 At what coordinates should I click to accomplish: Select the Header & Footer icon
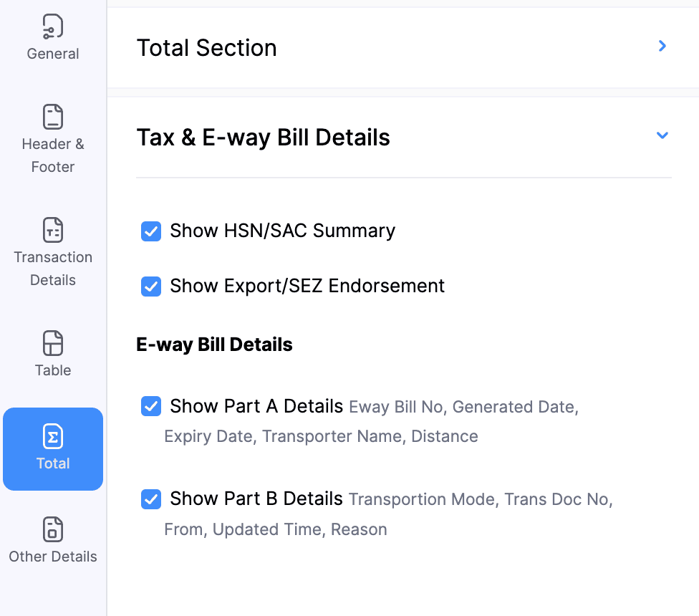[53, 117]
